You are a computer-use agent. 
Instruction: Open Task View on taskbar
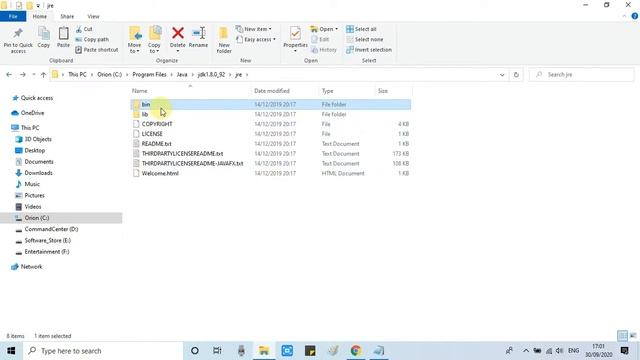pyautogui.click(x=217, y=351)
